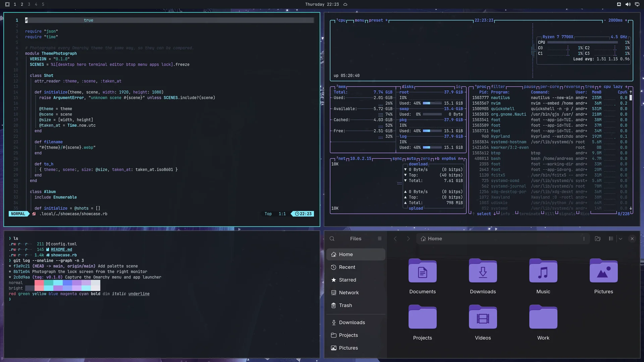Open the btop menu option
The image size is (644, 362).
tap(359, 20)
